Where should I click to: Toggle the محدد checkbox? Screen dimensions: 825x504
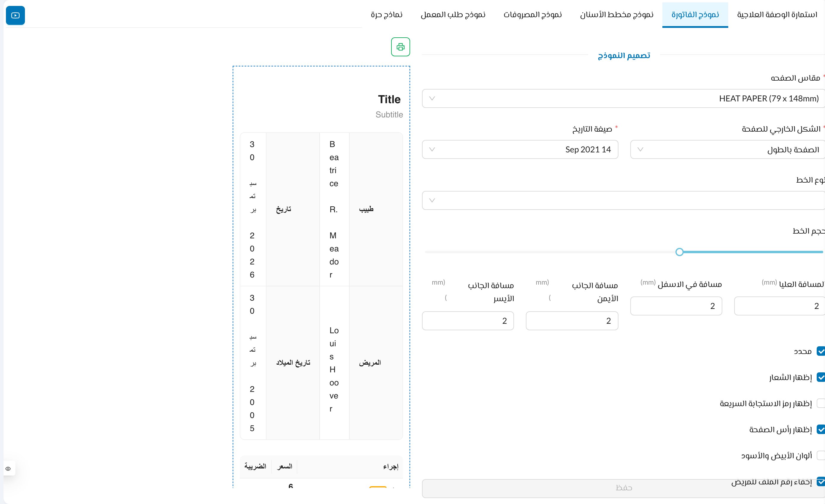(821, 351)
